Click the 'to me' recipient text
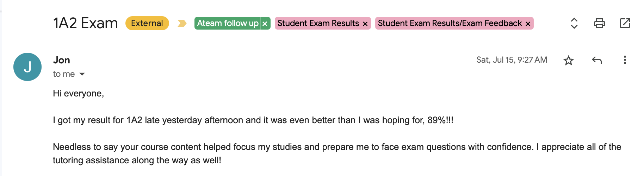 (64, 74)
